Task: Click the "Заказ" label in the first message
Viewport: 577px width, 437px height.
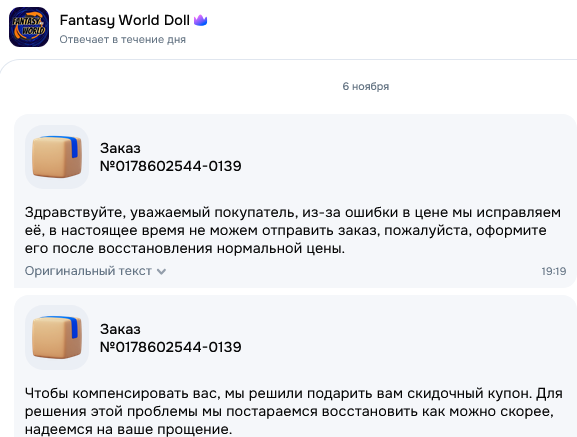Action: (x=120, y=148)
